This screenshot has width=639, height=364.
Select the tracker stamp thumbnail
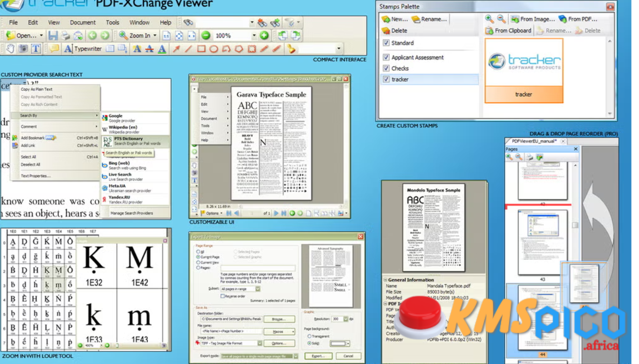click(x=524, y=70)
